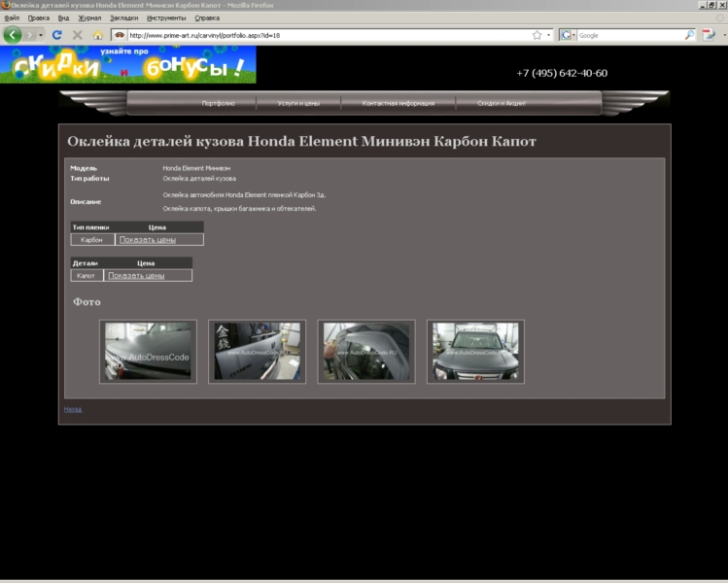Click the Назад link
The height and width of the screenshot is (583, 728).
[x=73, y=409]
